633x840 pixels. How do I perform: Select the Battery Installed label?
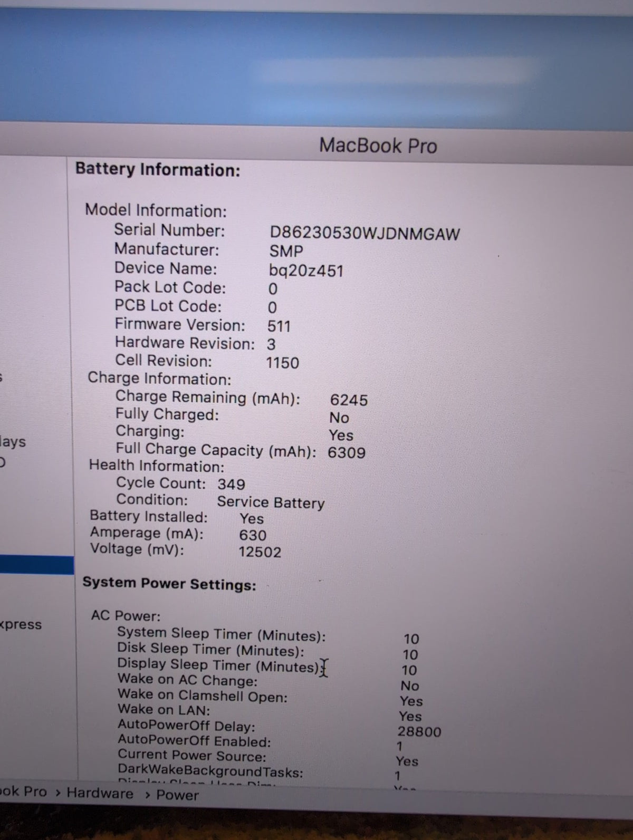[149, 516]
